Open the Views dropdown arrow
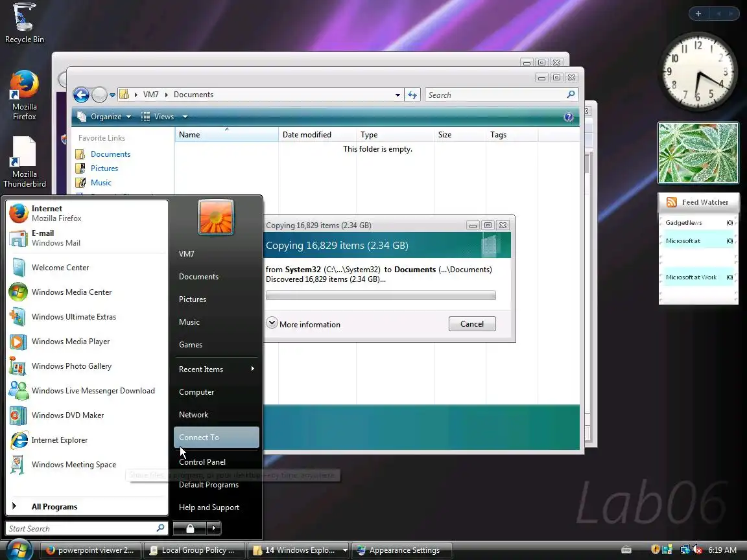 tap(185, 117)
